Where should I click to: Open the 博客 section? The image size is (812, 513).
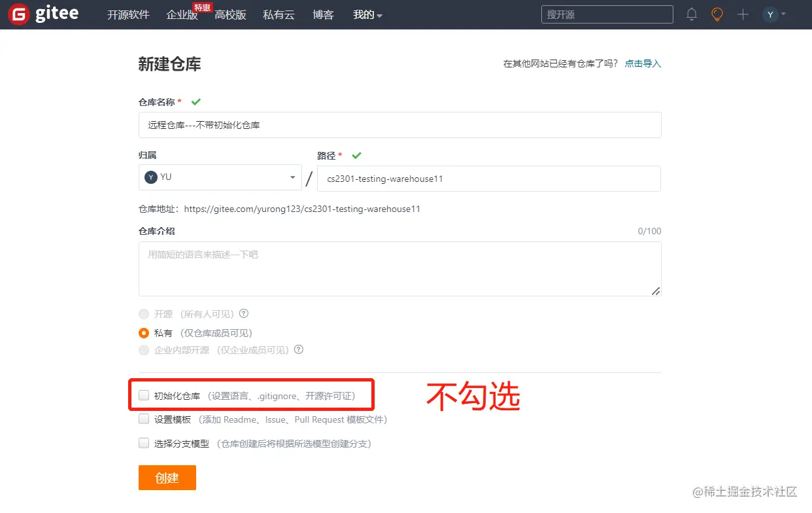click(323, 14)
